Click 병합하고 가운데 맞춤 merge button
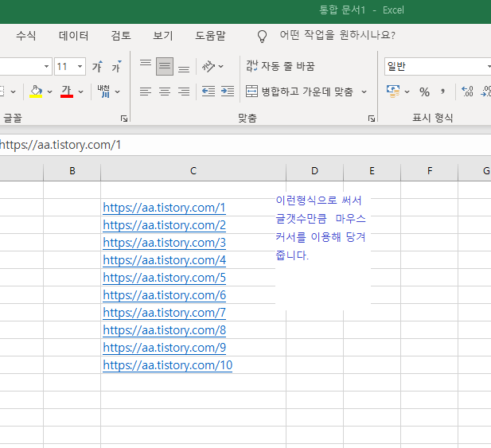Screen dimensions: 491x448 tap(299, 92)
